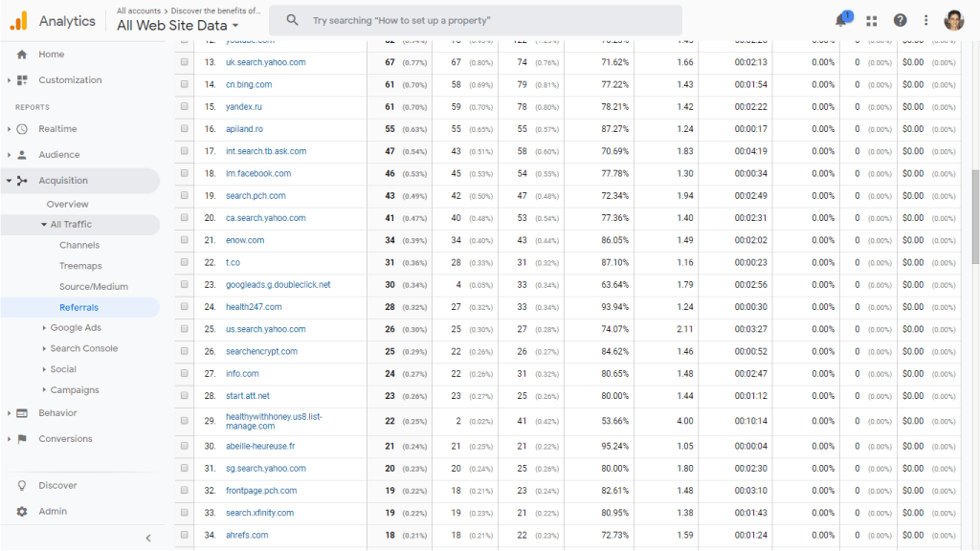Expand the Campaigns submenu arrow
This screenshot has width=980, height=551.
44,390
